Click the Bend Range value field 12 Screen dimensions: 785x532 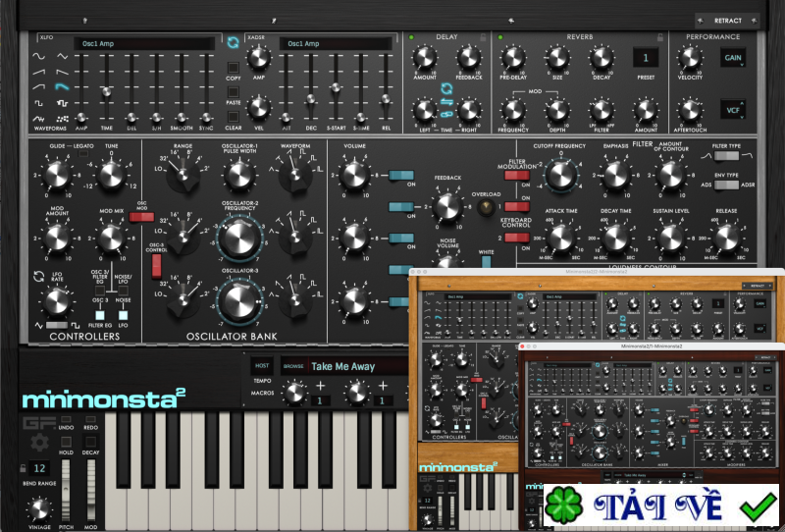coord(39,468)
